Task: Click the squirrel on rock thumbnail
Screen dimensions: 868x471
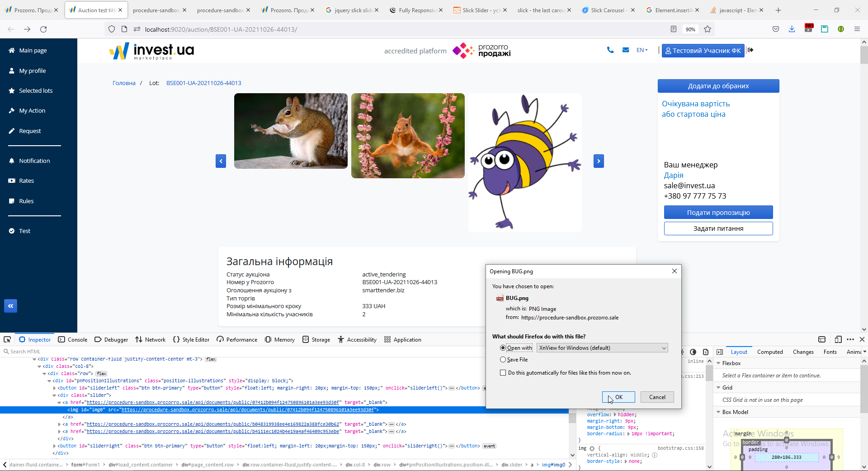Action: pos(291,131)
